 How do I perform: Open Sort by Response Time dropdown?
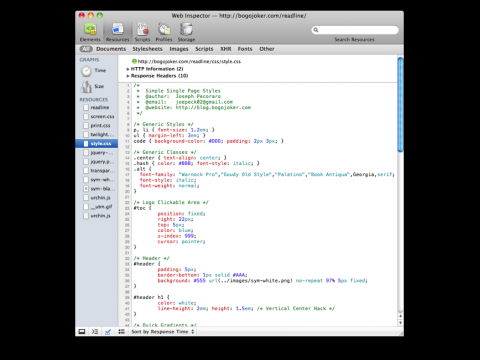pyautogui.click(x=163, y=331)
